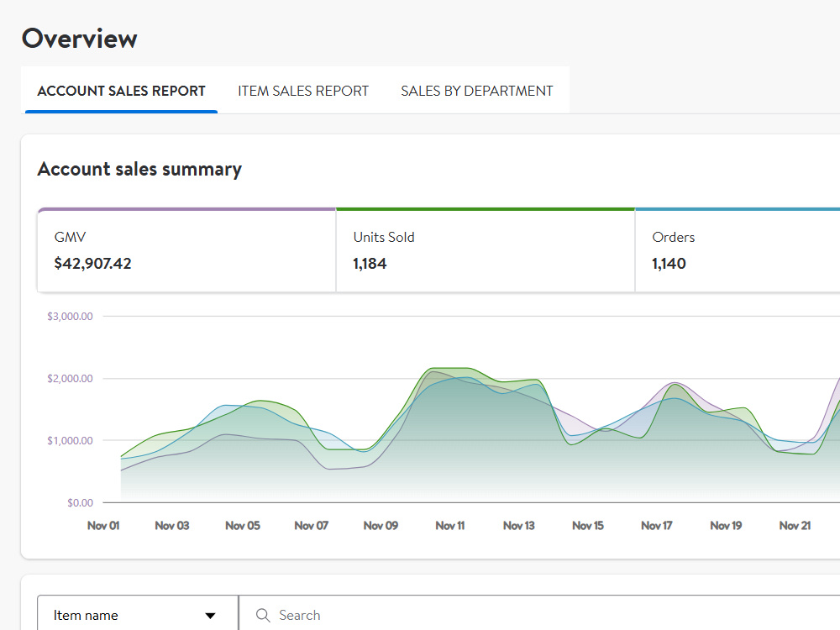Click the $2,000.00 y-axis label
Image resolution: width=840 pixels, height=630 pixels.
[x=71, y=378]
